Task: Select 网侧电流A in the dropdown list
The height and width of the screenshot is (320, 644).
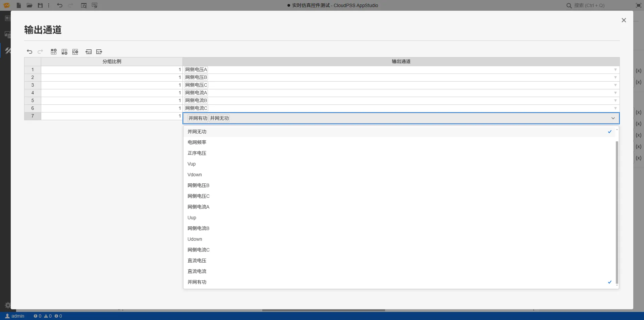Action: click(399, 207)
